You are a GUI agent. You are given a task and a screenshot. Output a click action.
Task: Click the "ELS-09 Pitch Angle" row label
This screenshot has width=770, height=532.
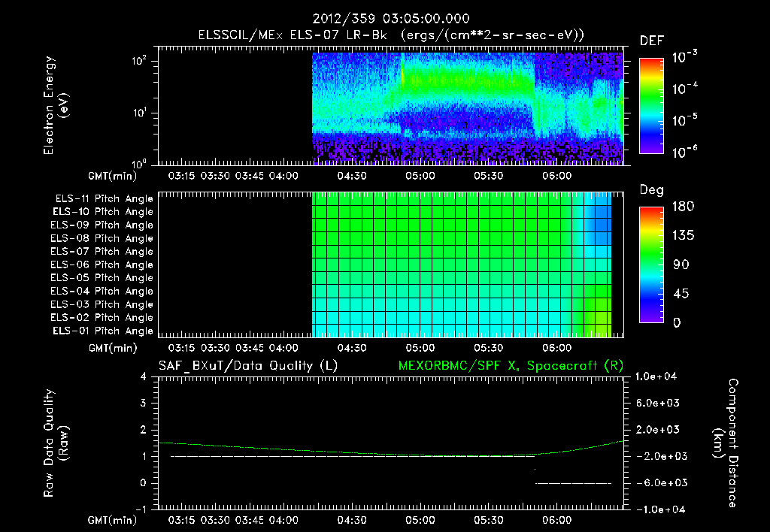click(x=102, y=225)
